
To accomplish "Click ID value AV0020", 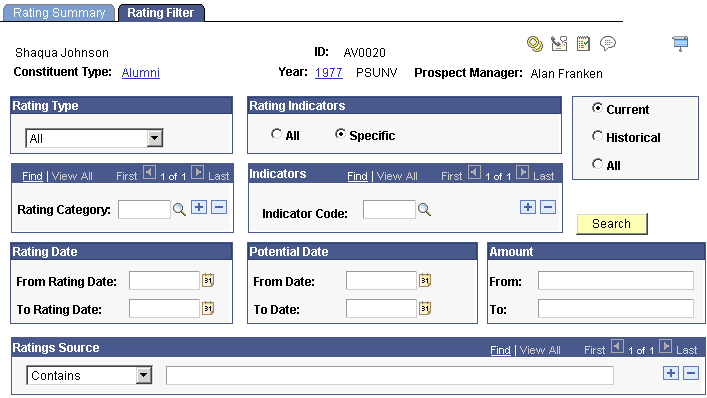I will click(364, 53).
